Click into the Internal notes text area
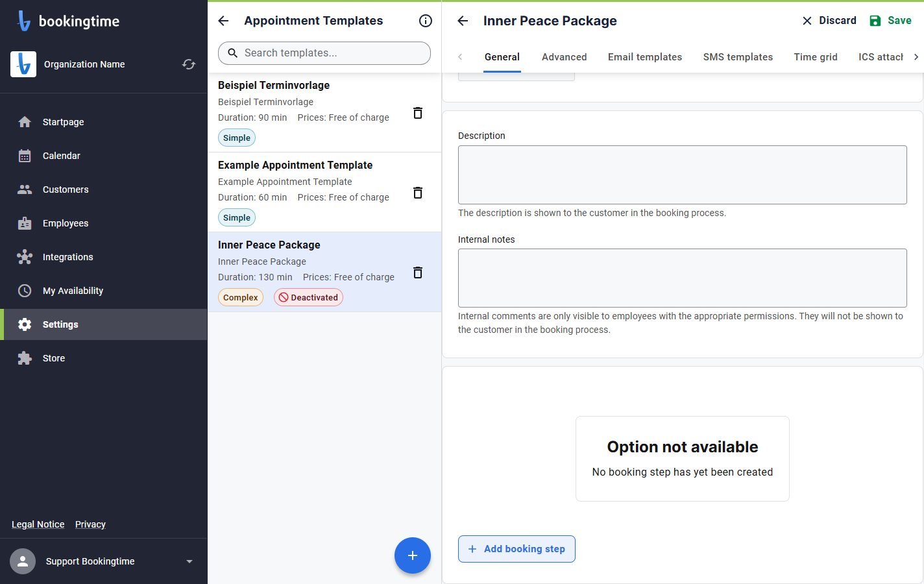Screen dimensions: 924x584 coord(683,278)
